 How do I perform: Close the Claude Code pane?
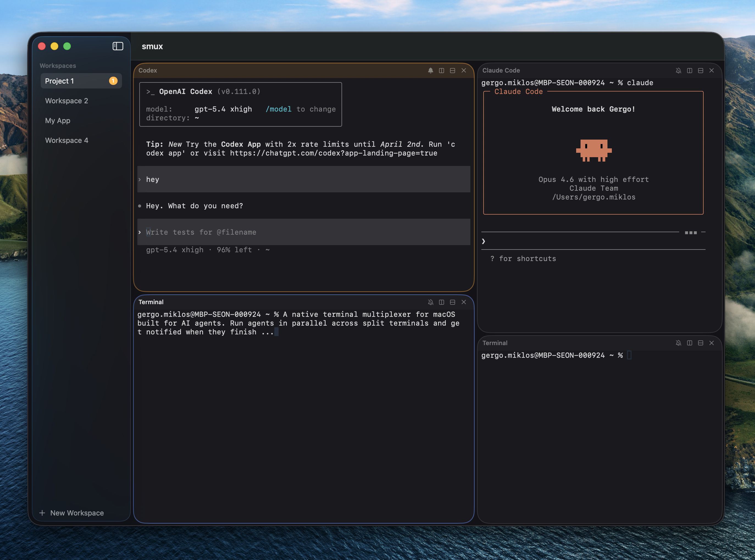pos(712,71)
